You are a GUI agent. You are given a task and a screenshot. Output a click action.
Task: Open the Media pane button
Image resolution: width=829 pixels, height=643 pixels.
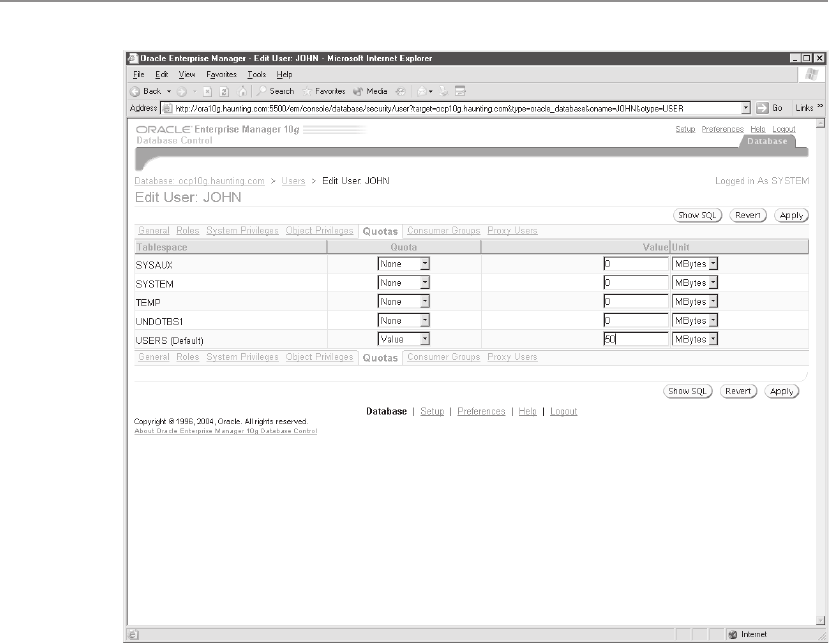tap(370, 91)
